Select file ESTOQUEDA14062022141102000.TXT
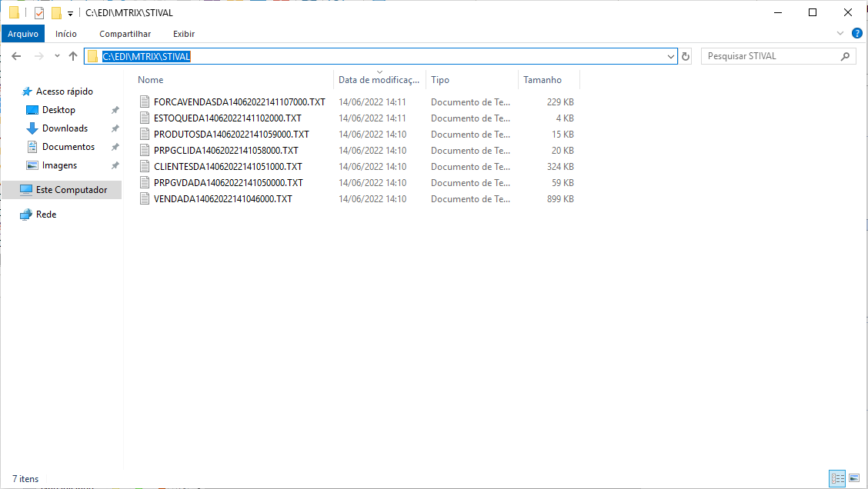 coord(228,118)
